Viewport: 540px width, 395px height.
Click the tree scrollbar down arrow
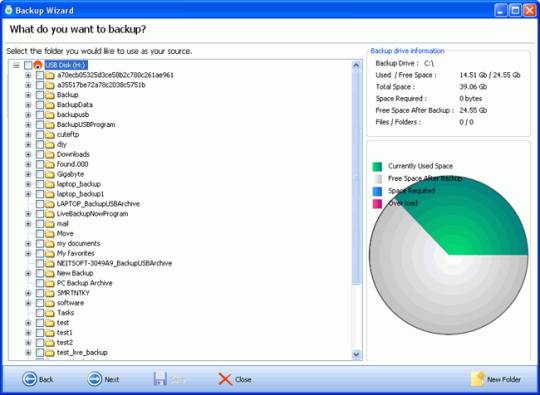point(356,354)
